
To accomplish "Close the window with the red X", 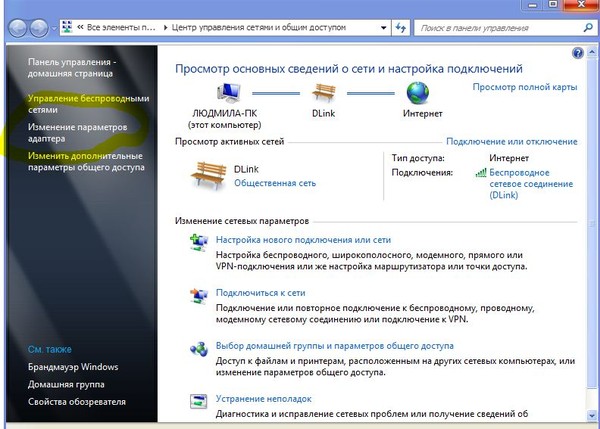I will click(x=581, y=5).
